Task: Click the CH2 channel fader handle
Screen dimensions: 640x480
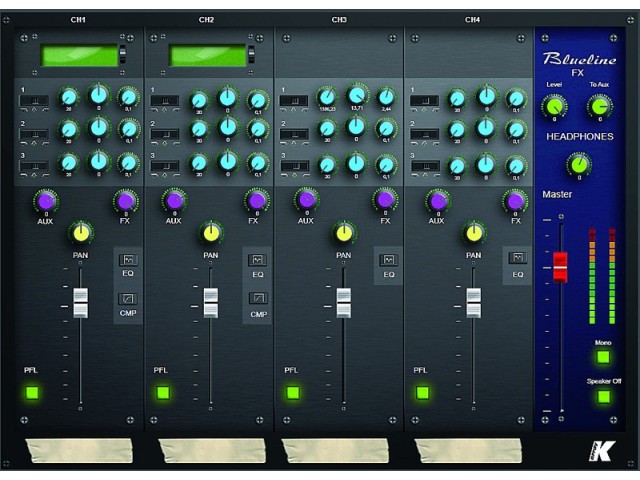Action: point(211,303)
